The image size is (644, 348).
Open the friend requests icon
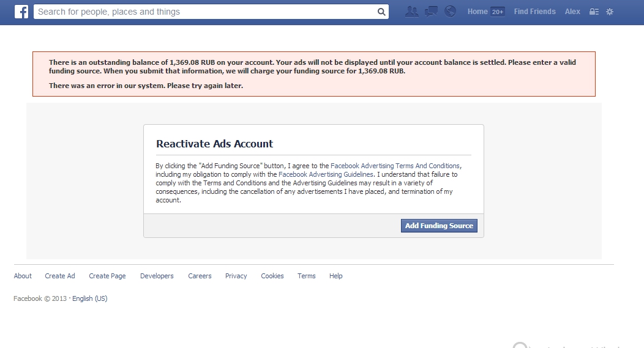[411, 12]
